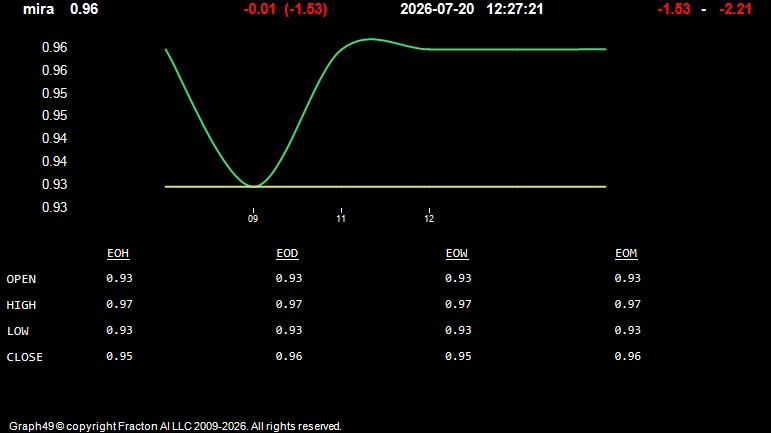Click the Graph49 copyright notice
This screenshot has width=771, height=433.
(x=175, y=426)
